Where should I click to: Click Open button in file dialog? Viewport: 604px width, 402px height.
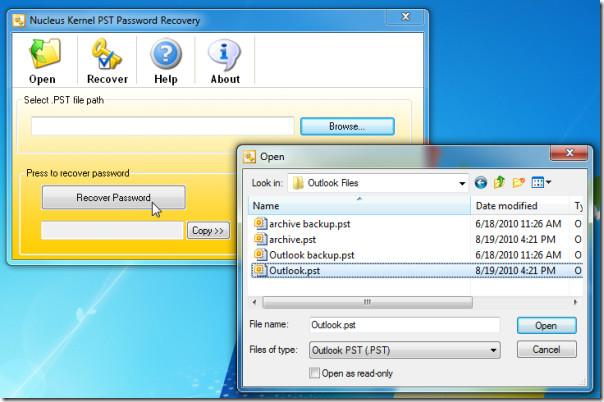[546, 326]
